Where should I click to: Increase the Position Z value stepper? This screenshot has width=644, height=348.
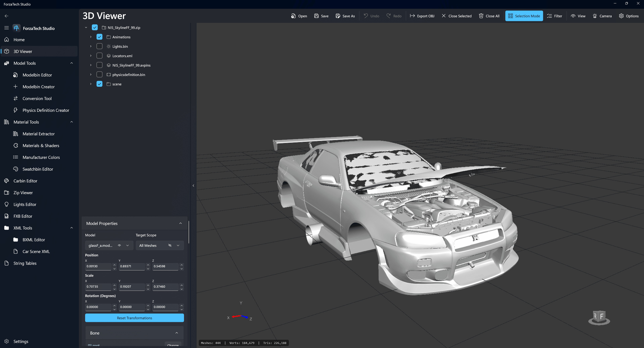point(182,265)
